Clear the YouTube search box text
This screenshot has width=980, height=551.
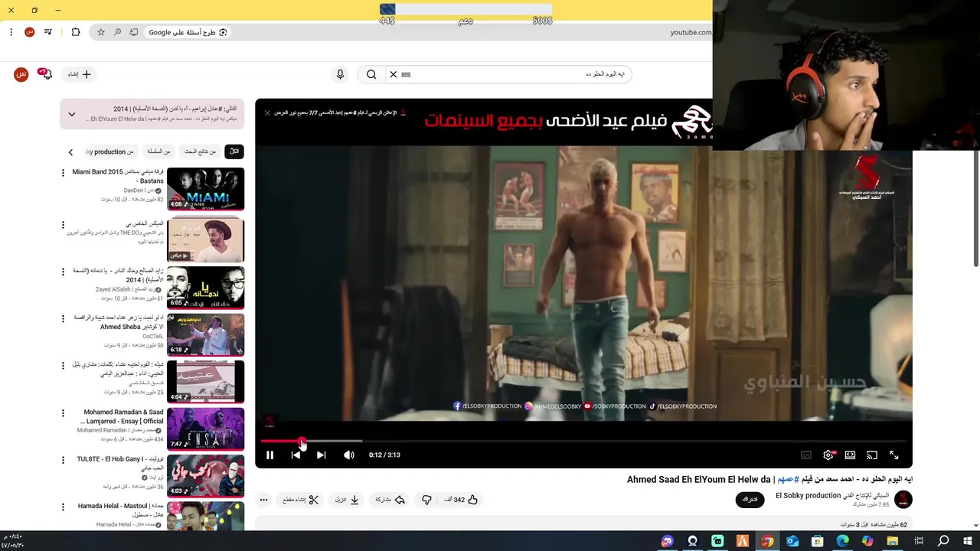pos(394,74)
